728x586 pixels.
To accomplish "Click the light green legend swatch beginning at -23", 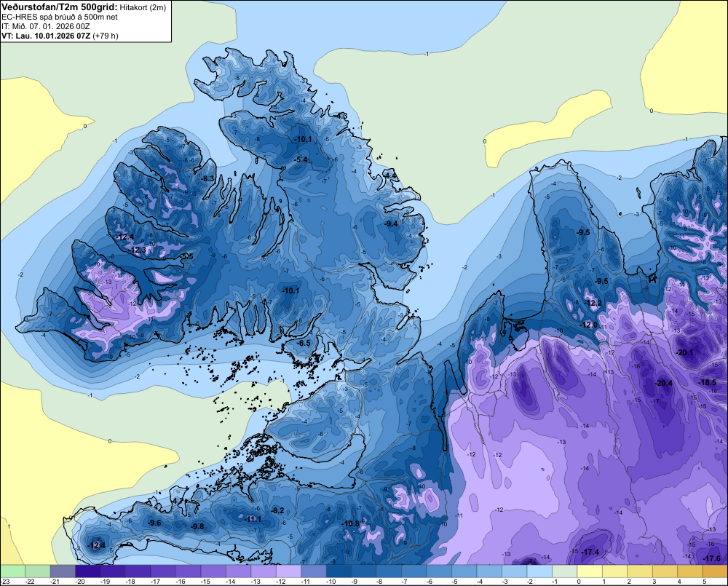I will tap(12, 571).
